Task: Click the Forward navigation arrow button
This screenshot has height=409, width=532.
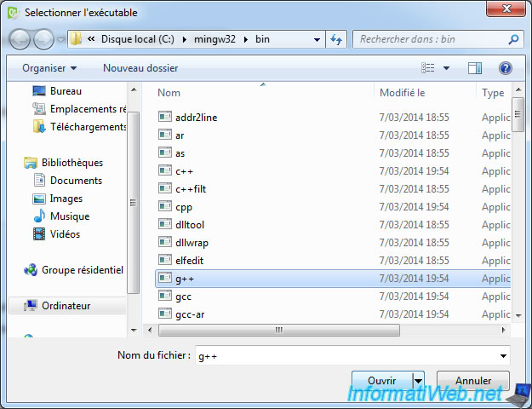Action: pos(43,39)
